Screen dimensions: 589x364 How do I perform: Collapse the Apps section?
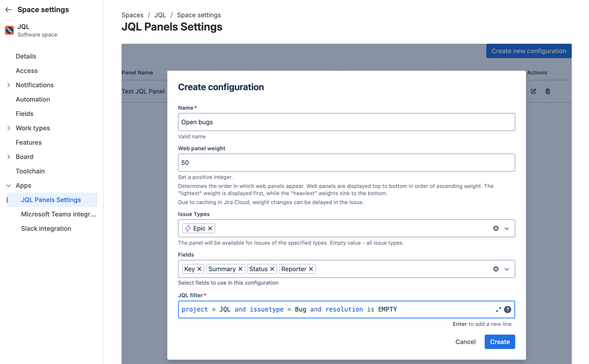click(9, 186)
